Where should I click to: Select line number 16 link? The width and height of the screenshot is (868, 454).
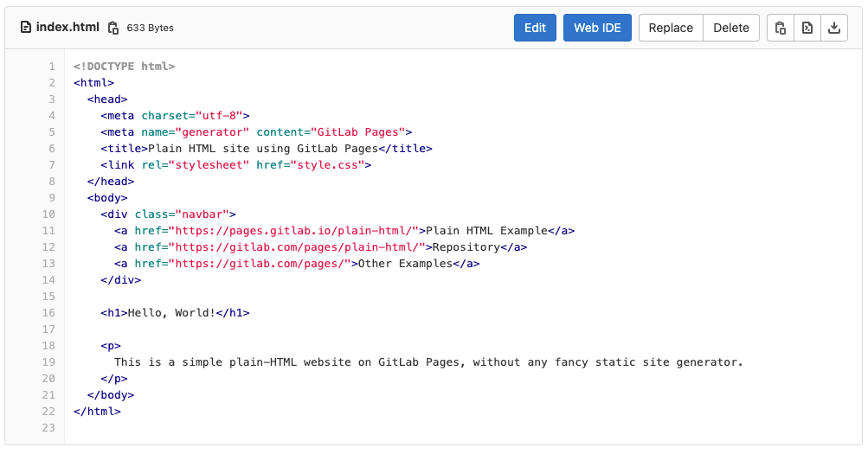tap(48, 313)
